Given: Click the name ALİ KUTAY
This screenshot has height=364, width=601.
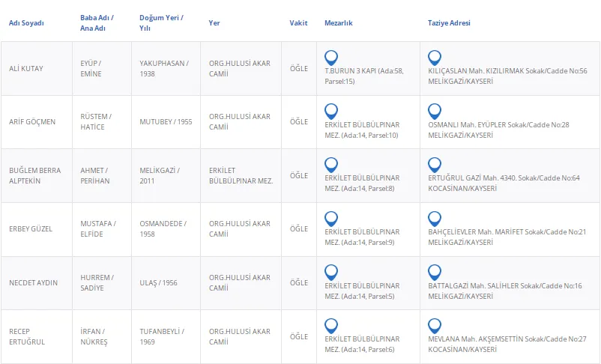Looking at the screenshot, I should [x=26, y=69].
